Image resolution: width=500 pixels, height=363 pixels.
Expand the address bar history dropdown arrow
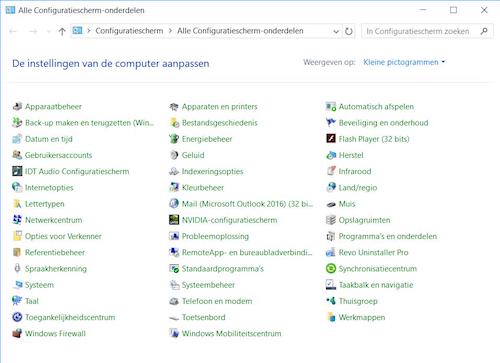(336, 31)
